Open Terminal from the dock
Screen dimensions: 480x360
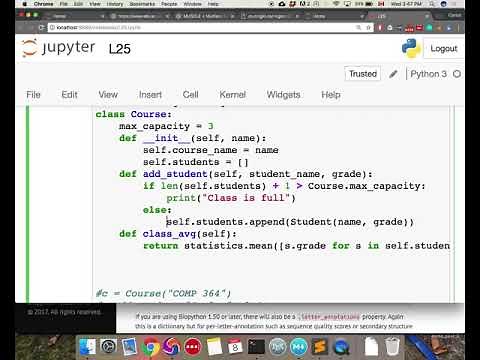(x=256, y=347)
